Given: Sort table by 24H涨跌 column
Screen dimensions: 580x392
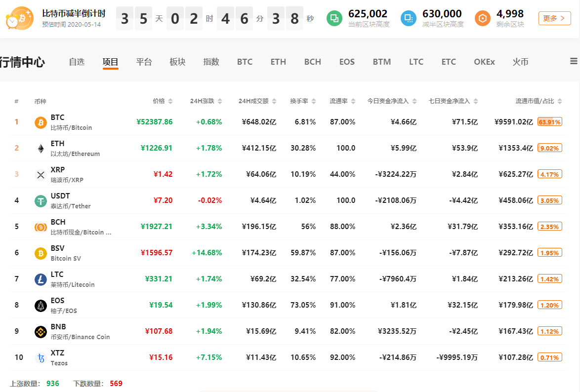Looking at the screenshot, I should tap(206, 101).
